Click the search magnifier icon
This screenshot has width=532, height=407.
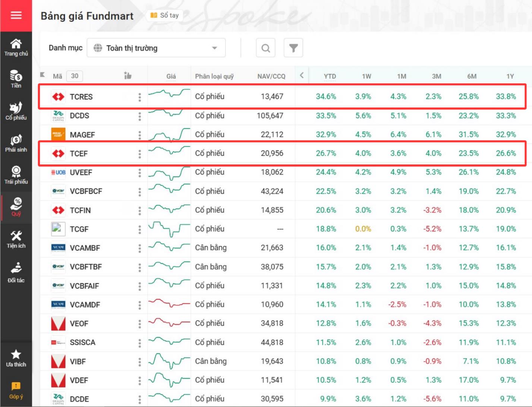click(x=265, y=48)
